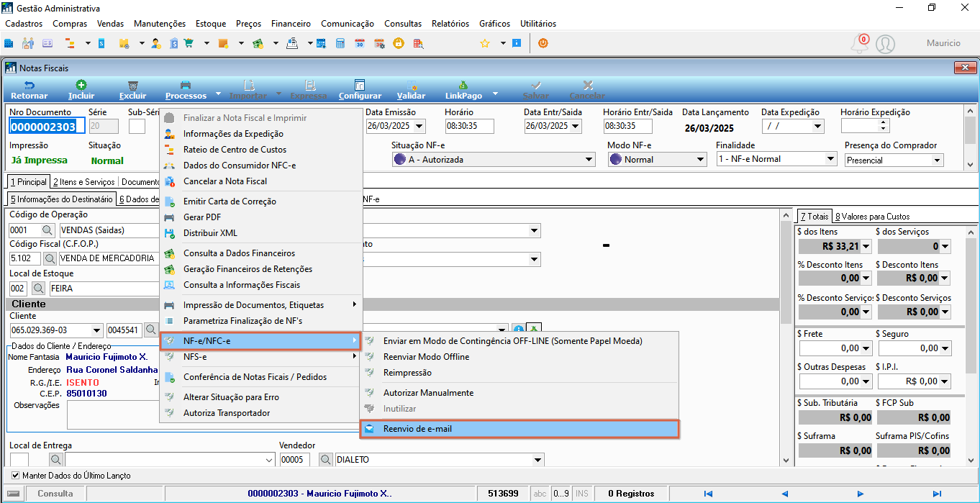Viewport: 980px width, 503px height.
Task: Switch to the 8 Valores para Custos tab
Action: tap(872, 216)
